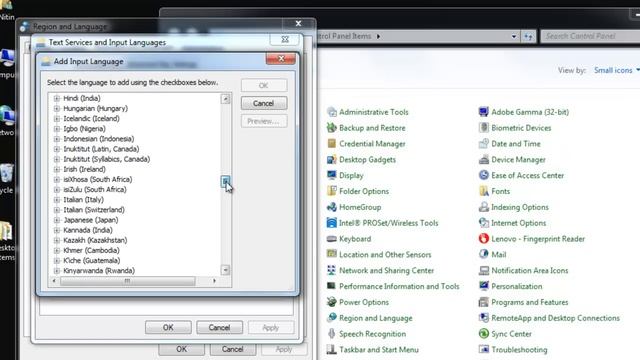Select Kazakh (Kazakhstan) in list

pyautogui.click(x=95, y=240)
